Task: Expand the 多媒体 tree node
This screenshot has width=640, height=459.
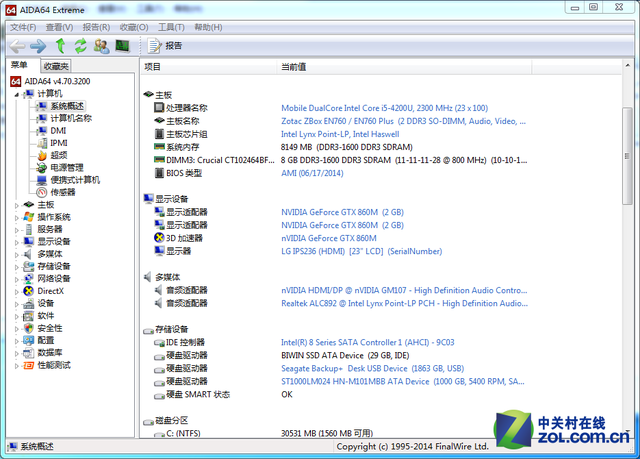Action: (x=17, y=255)
